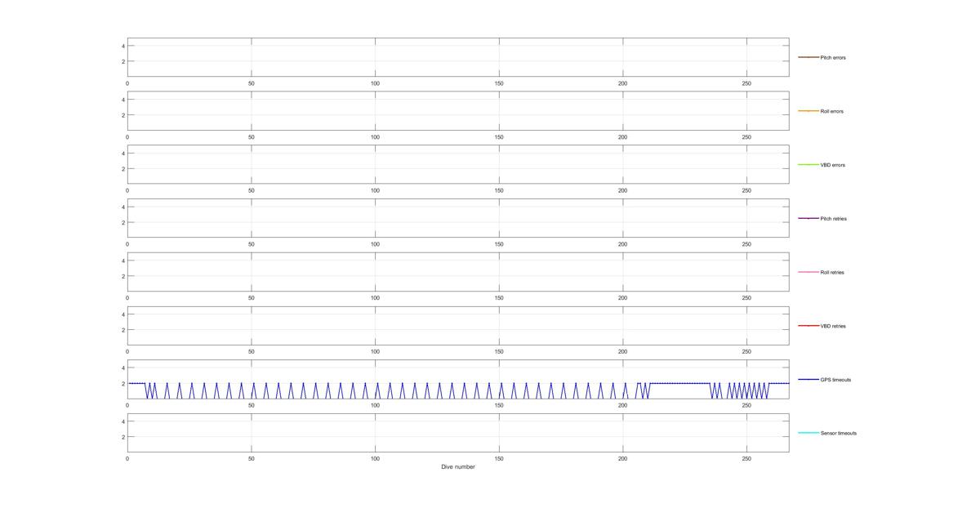Select the orange Roll errors legend line
This screenshot has width=980, height=508.
click(808, 111)
